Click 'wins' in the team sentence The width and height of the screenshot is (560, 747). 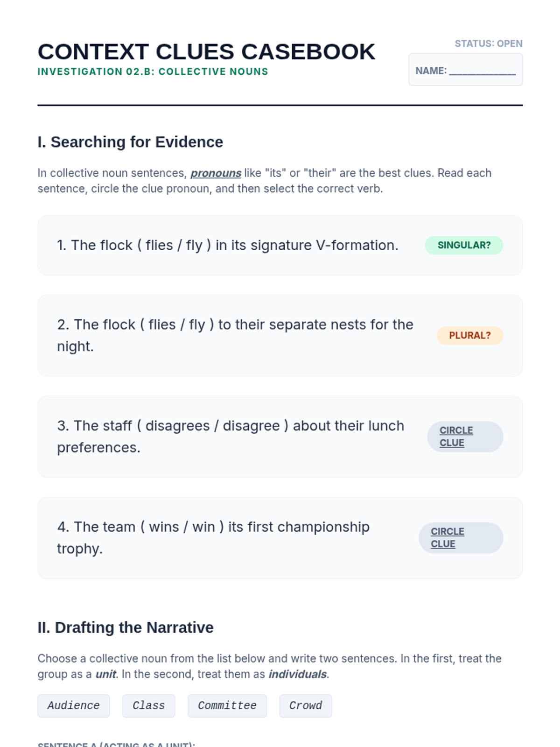[164, 527]
